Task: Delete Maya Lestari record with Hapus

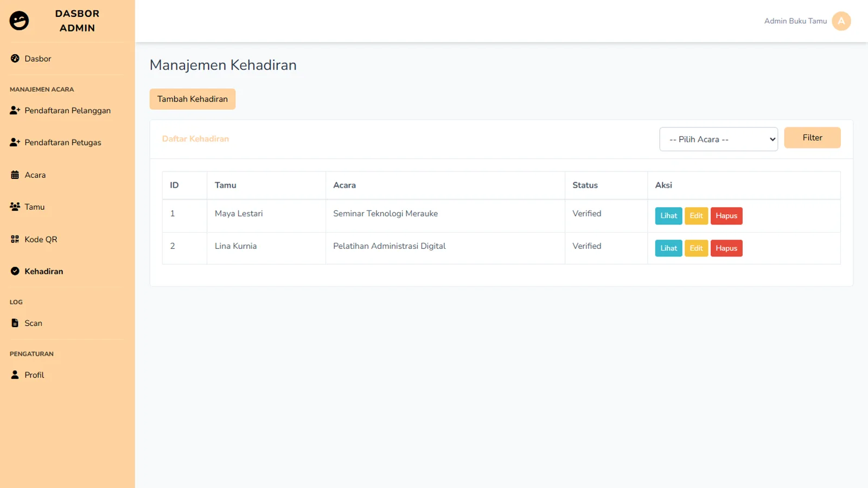Action: coord(726,216)
